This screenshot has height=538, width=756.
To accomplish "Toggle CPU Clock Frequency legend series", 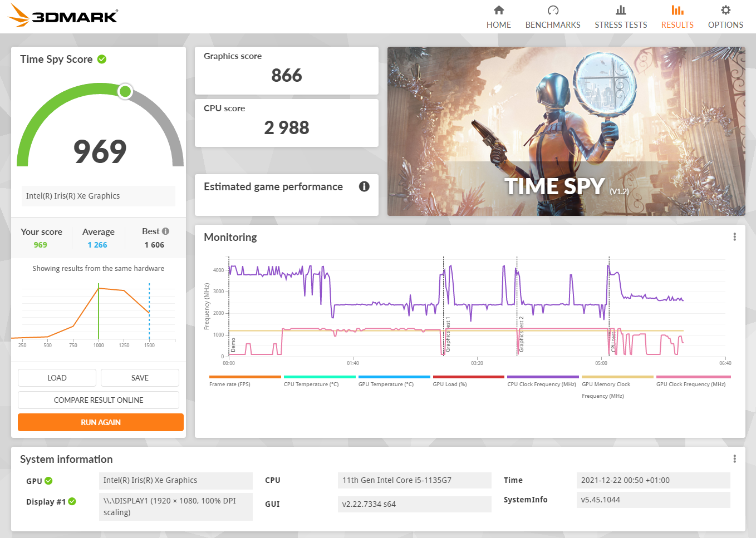I will [543, 381].
